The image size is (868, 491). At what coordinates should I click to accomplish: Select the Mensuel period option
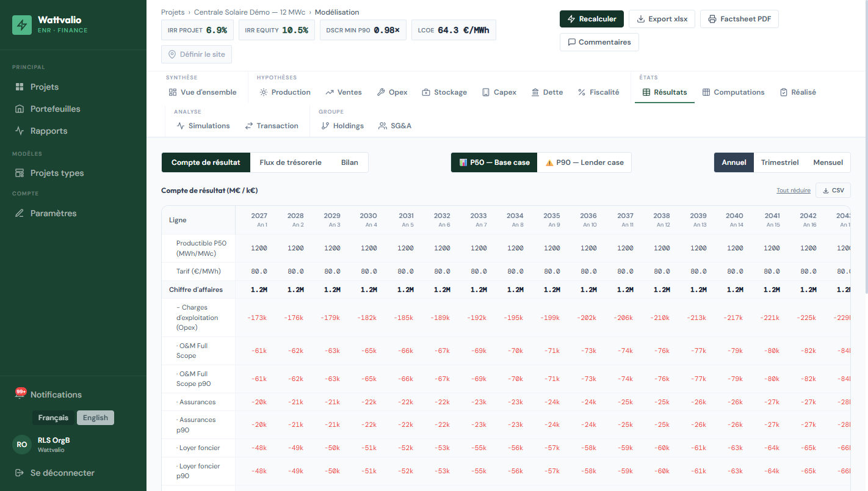pyautogui.click(x=828, y=162)
